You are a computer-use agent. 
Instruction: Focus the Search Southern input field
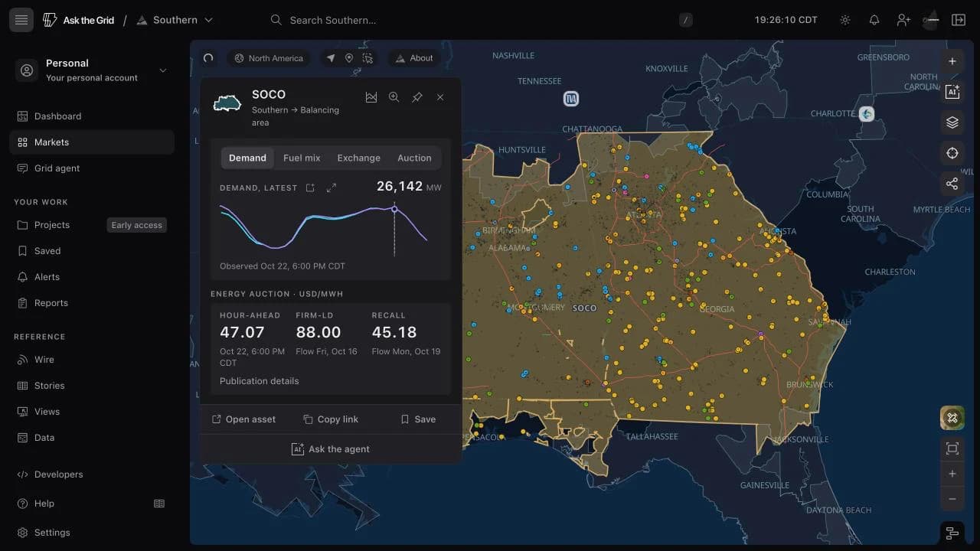click(481, 20)
